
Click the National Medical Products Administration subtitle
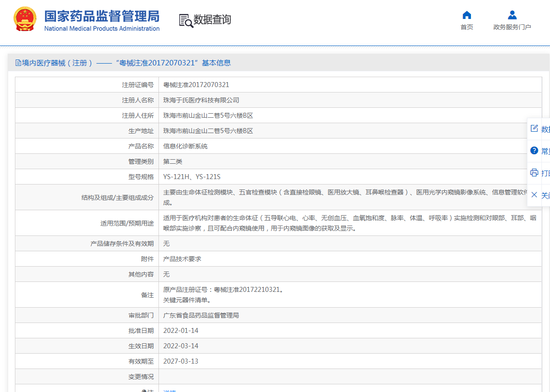pos(102,28)
